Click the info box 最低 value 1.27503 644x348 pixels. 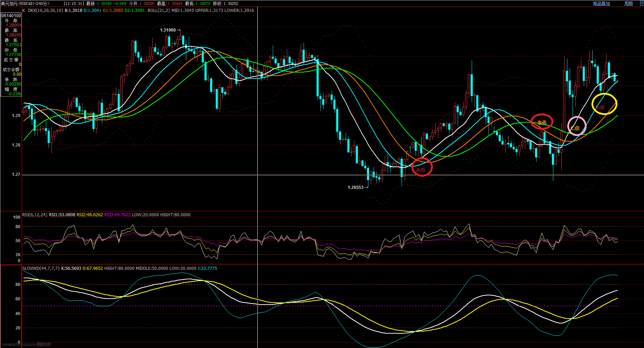[x=13, y=45]
